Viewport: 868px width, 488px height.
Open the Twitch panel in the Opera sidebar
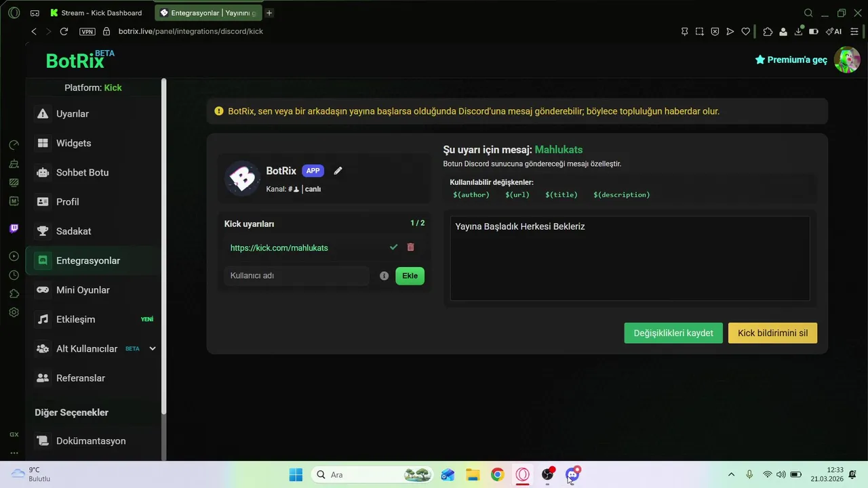click(x=14, y=228)
